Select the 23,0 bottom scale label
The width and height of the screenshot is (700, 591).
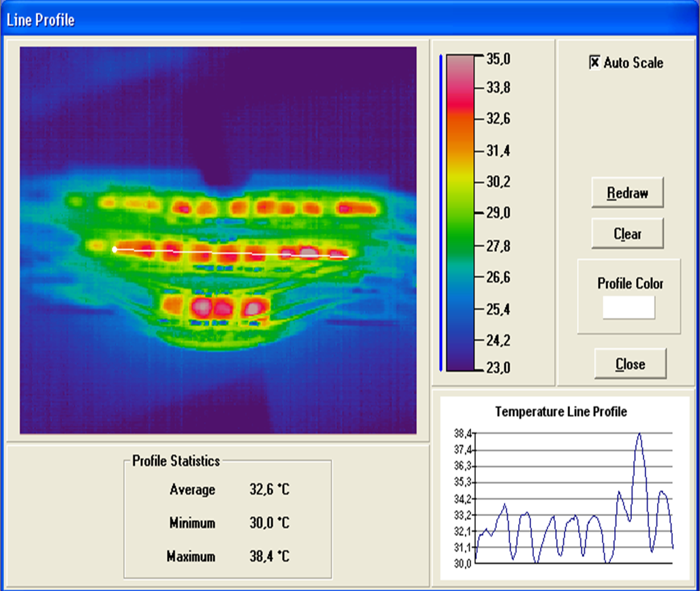point(498,368)
